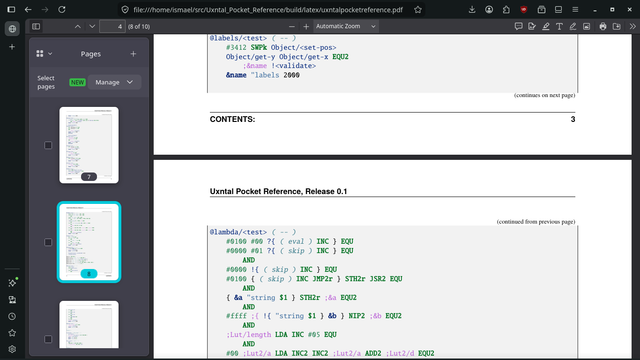Viewport: 640px width, 360px height.
Task: Click the page number input field
Action: (x=112, y=27)
